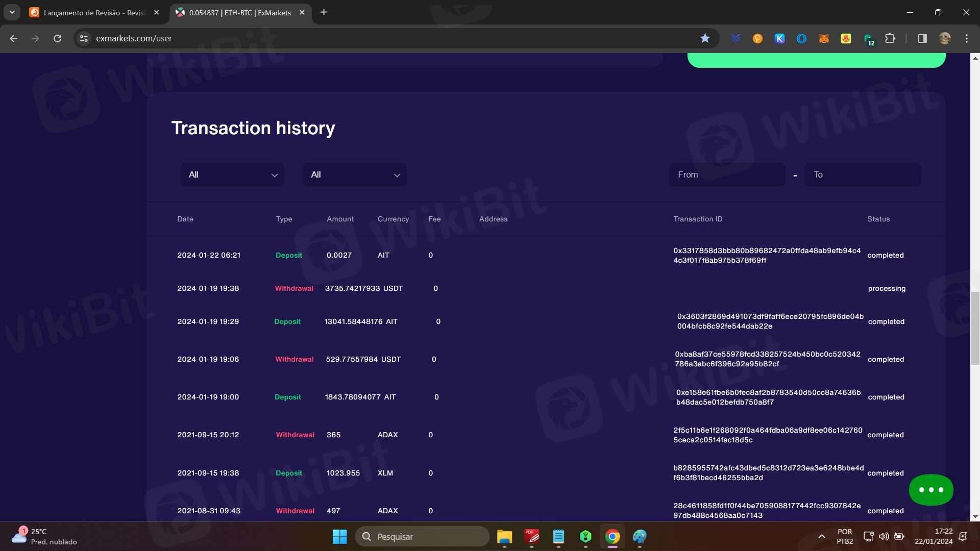Expand the first All filter dropdown
This screenshot has width=980, height=551.
(232, 175)
